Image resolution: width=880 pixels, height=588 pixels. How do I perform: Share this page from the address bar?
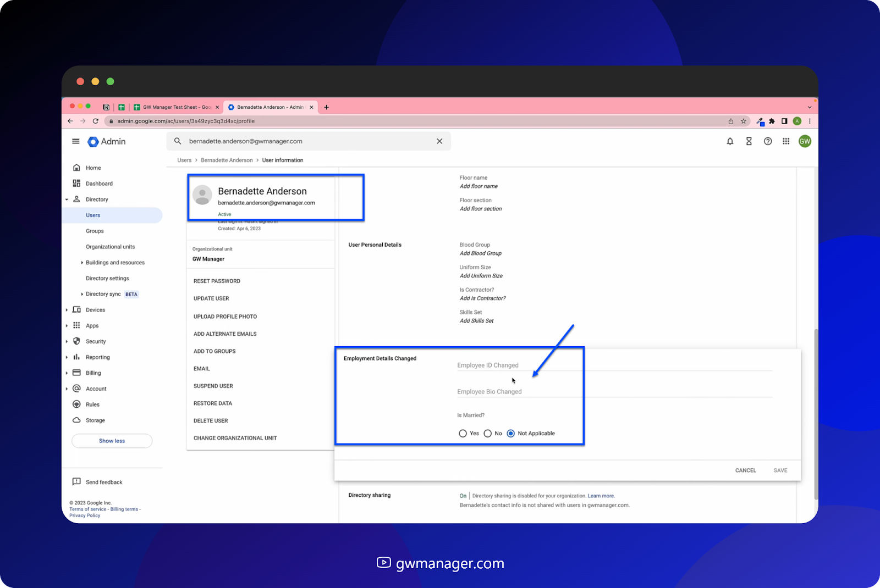coord(731,121)
